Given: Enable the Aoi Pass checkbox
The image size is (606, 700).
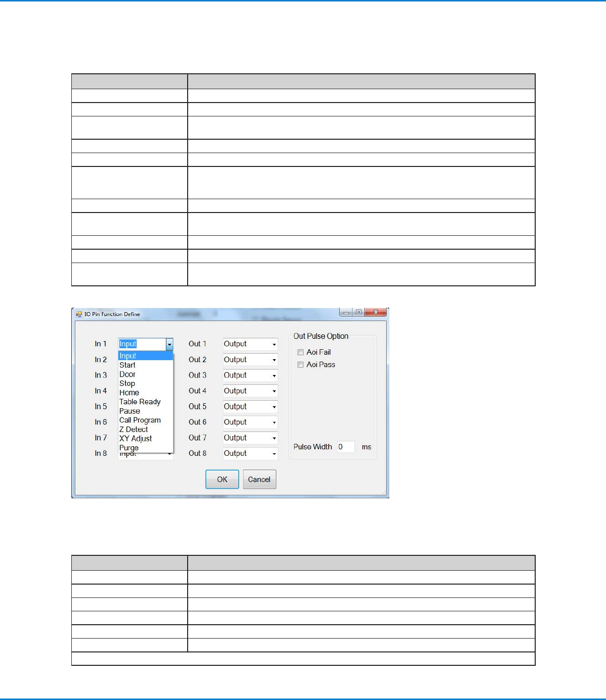Looking at the screenshot, I should [x=301, y=365].
